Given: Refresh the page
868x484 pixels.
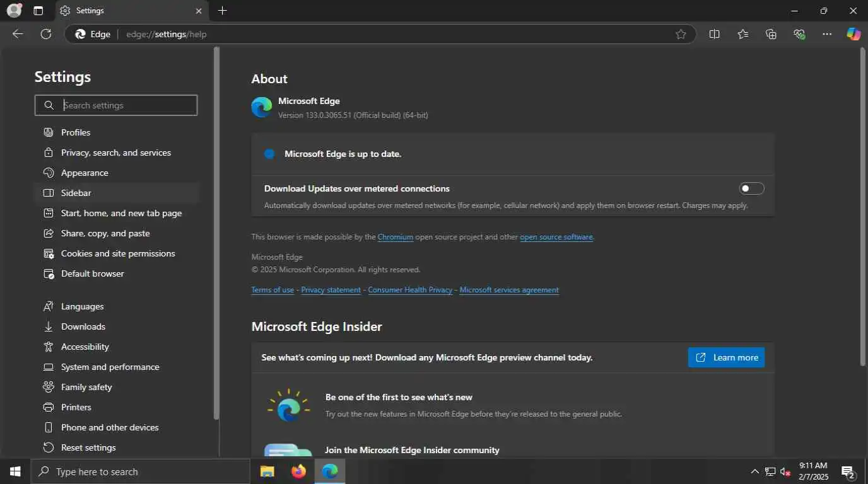Looking at the screenshot, I should (x=46, y=34).
